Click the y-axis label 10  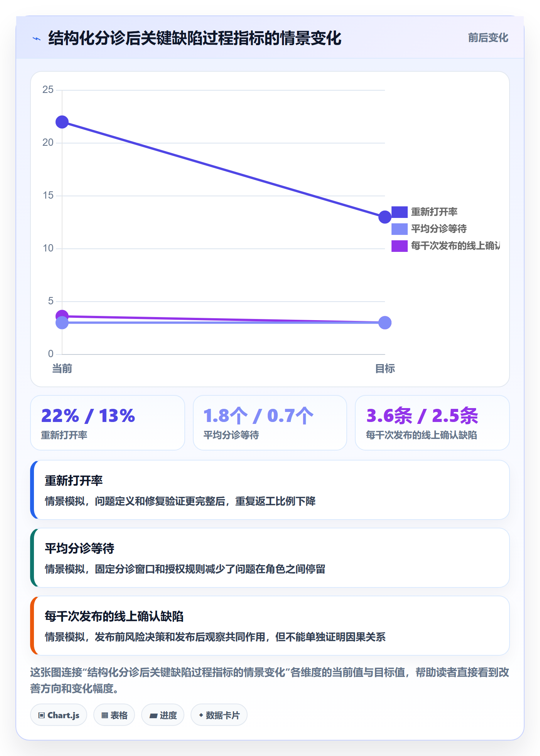coord(48,248)
